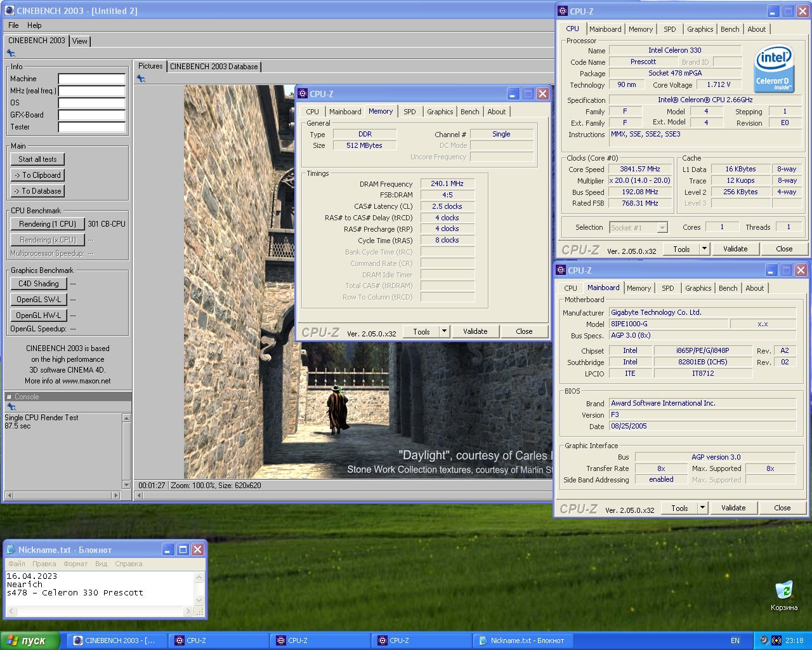The width and height of the screenshot is (812, 650).
Task: Click the Machine input field
Action: 92,79
